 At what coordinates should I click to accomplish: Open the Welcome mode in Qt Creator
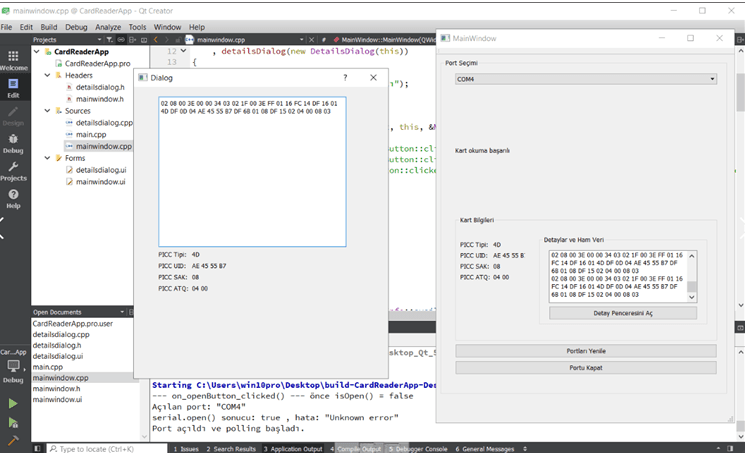click(x=13, y=60)
